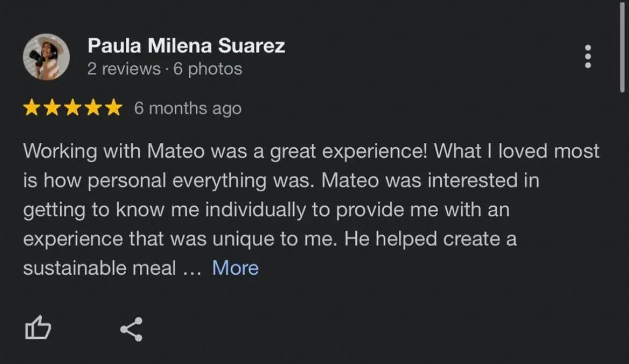Like the review with thumbs-up icon
This screenshot has width=629, height=364.
click(x=38, y=329)
